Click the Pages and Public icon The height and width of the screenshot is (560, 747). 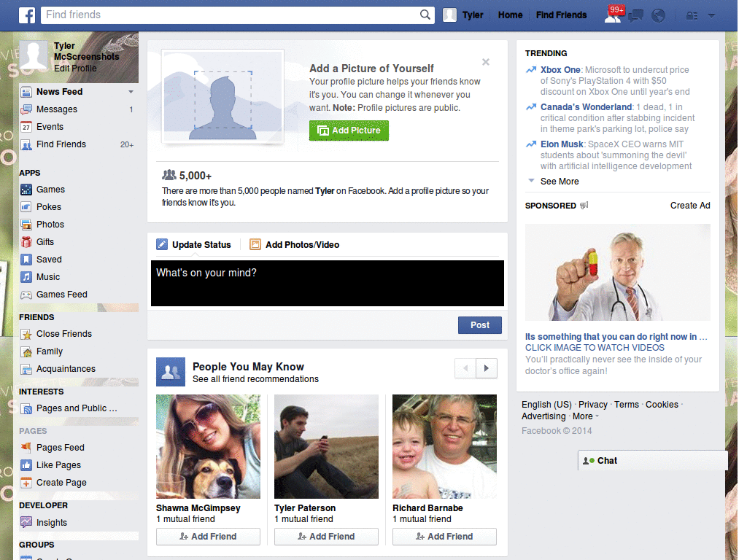[26, 408]
